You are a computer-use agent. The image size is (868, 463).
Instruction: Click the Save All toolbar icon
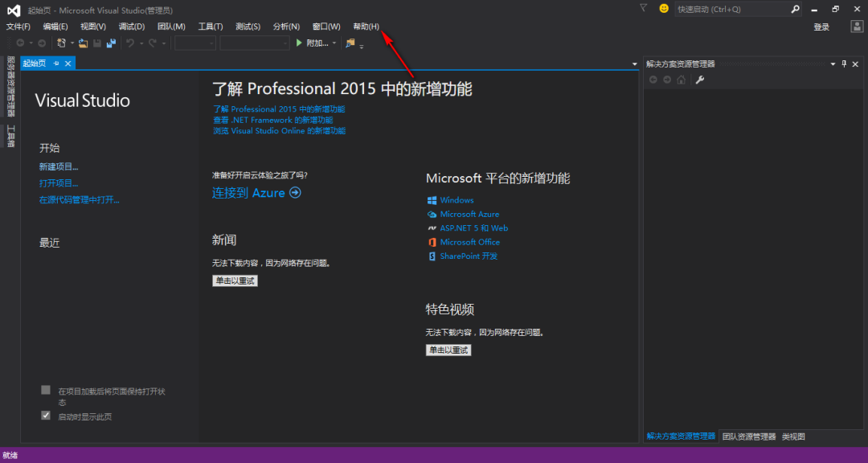[111, 43]
